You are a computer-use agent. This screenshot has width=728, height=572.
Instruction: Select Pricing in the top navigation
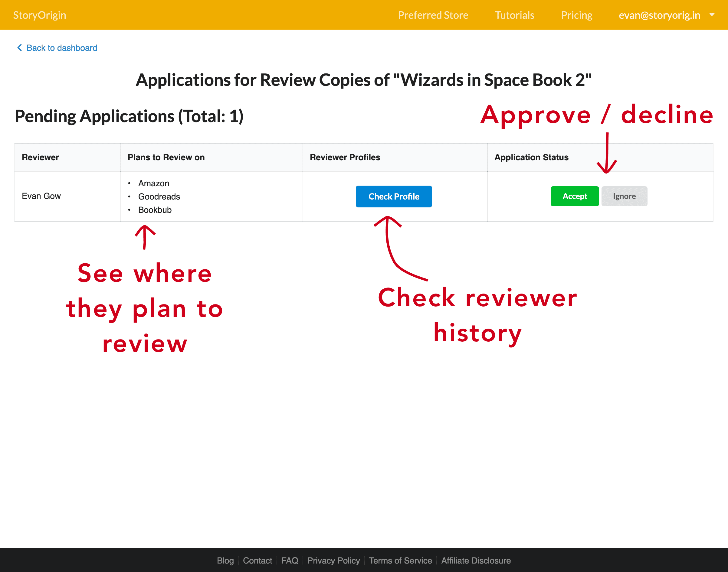(576, 15)
